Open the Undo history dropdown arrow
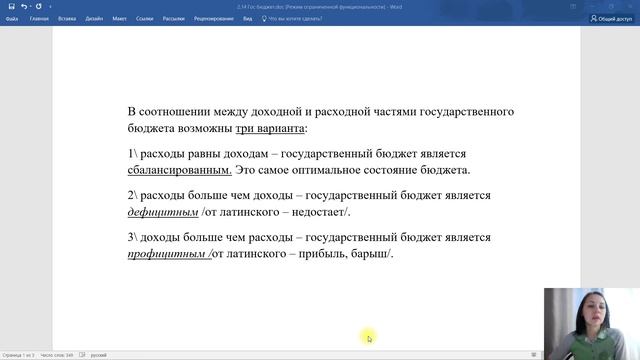Screen dimensions: 640x360 (x=30, y=7)
